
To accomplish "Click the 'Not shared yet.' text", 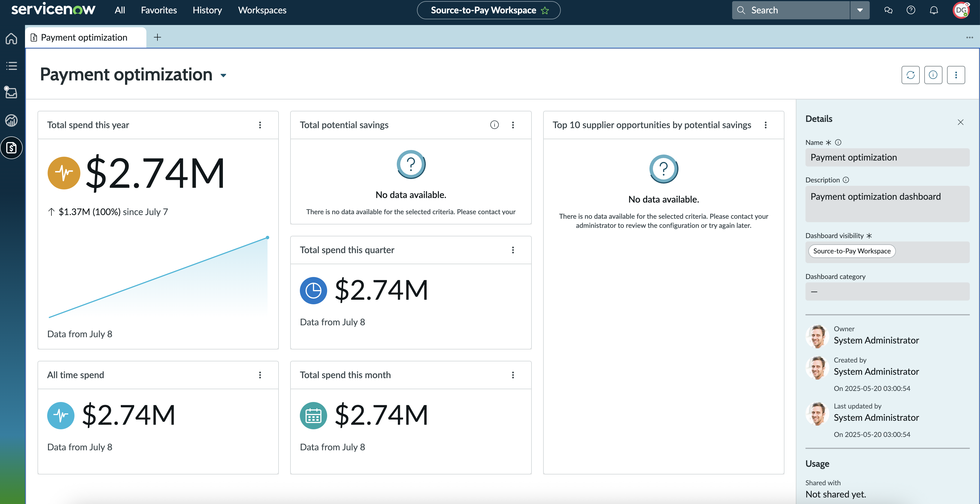I will click(835, 495).
